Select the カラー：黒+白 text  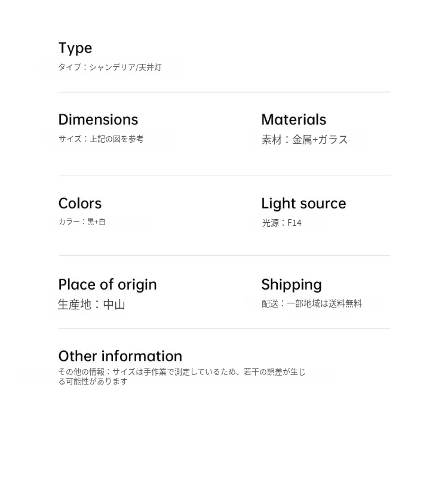(82, 222)
